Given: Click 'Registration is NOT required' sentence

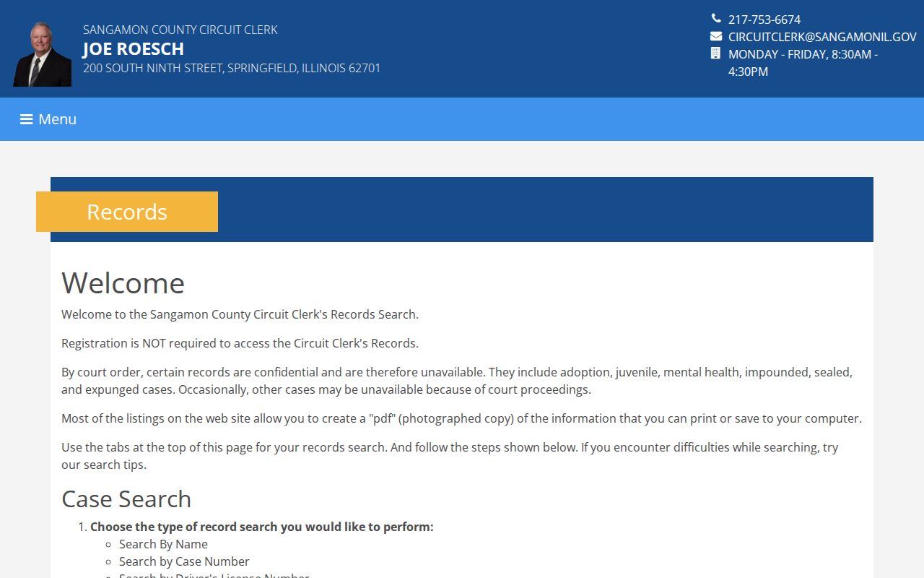Looking at the screenshot, I should click(240, 343).
